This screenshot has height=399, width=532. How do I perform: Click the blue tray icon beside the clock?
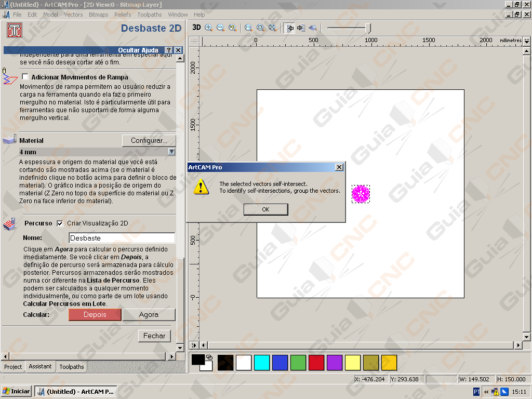point(504,392)
